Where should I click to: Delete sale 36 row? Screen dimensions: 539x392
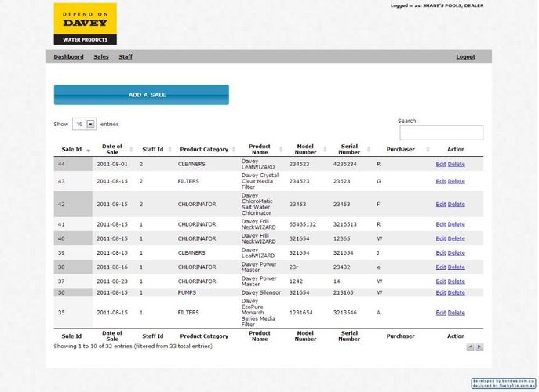click(x=456, y=292)
